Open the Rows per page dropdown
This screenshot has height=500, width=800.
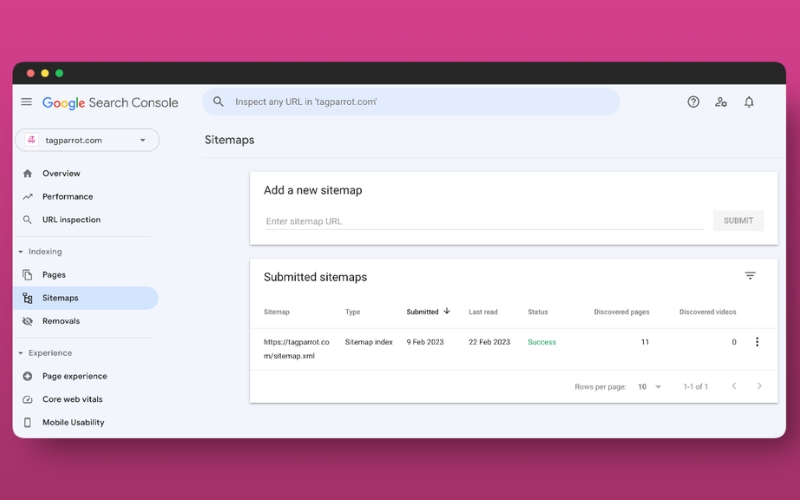(649, 387)
